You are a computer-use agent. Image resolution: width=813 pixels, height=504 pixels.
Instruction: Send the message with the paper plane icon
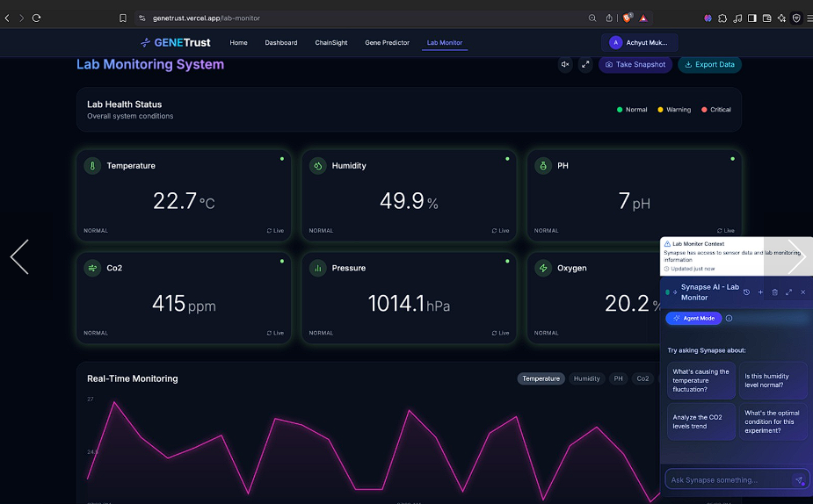(x=798, y=479)
